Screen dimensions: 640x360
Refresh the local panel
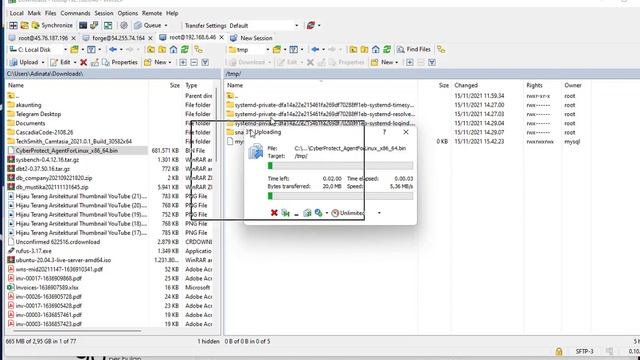[x=185, y=49]
